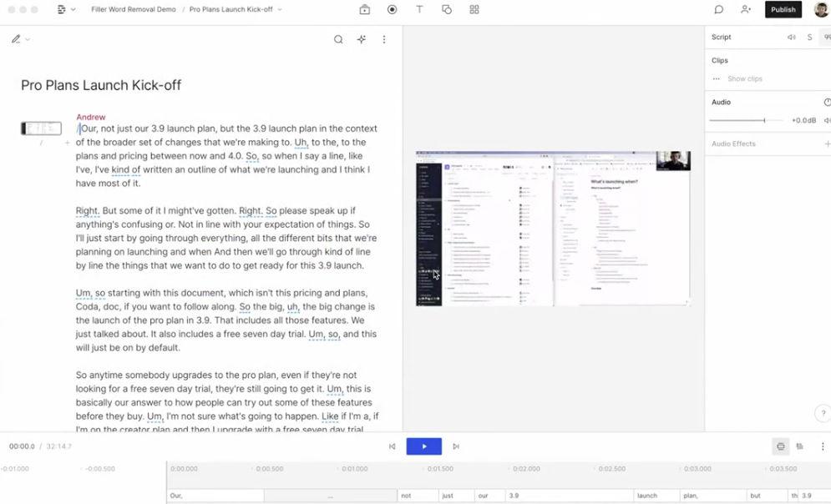Click Show clips in Clips section
Viewport: 831px width, 504px height.
tap(744, 78)
